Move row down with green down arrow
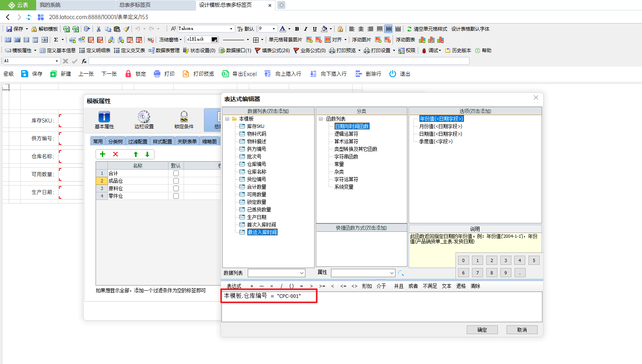Screen dimensions: 642x364 click(147, 154)
